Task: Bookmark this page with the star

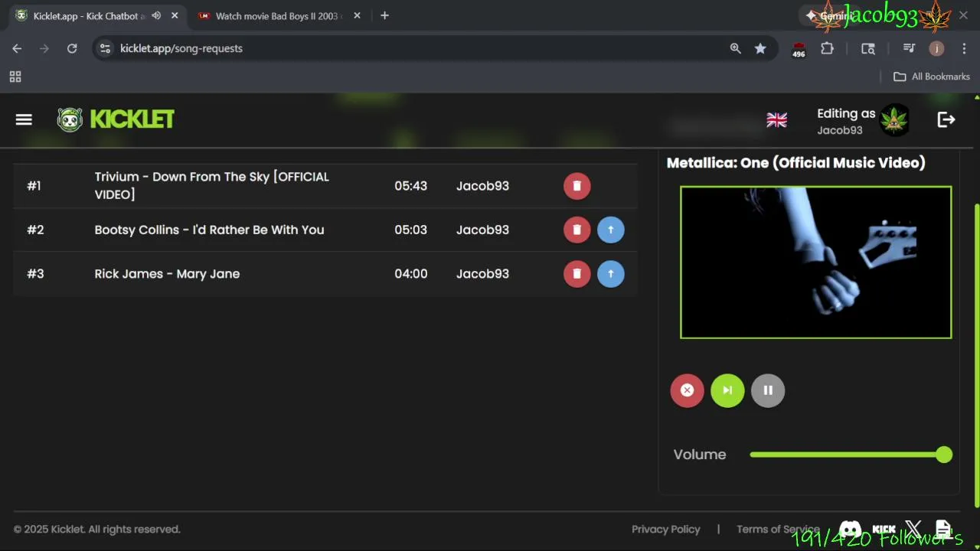Action: [760, 48]
